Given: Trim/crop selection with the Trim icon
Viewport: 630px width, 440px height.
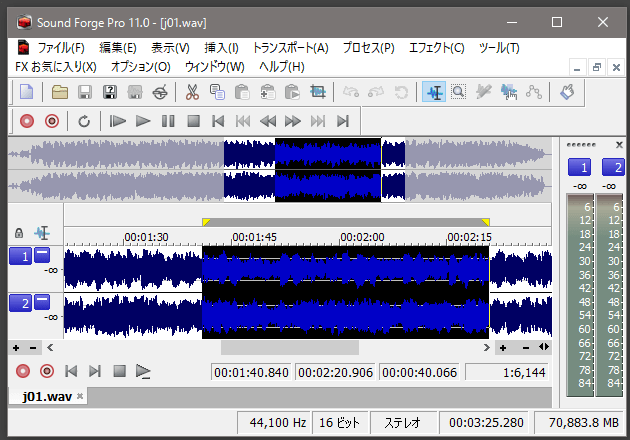Looking at the screenshot, I should (318, 92).
